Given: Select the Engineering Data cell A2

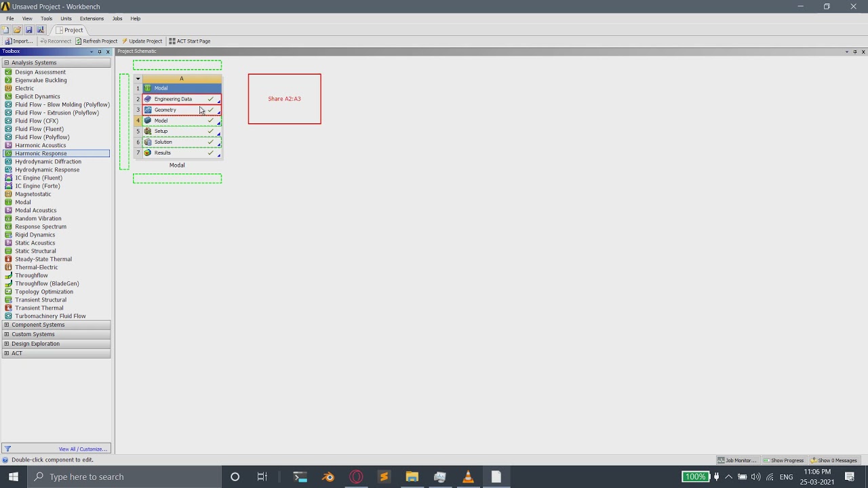Looking at the screenshot, I should click(x=182, y=99).
